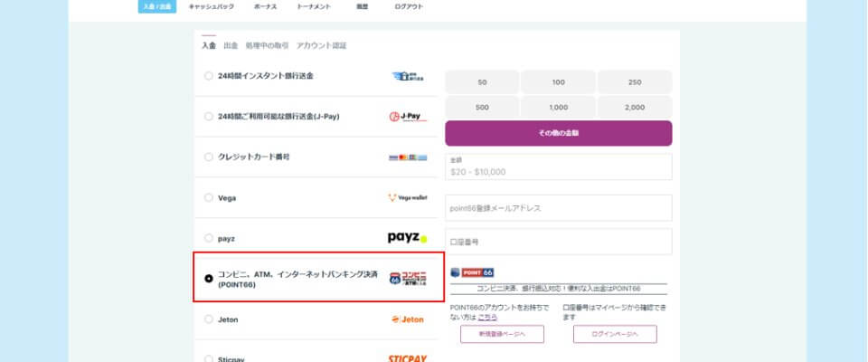Choose the 2,000 amount button
Image resolution: width=868 pixels, height=362 pixels.
(x=635, y=107)
